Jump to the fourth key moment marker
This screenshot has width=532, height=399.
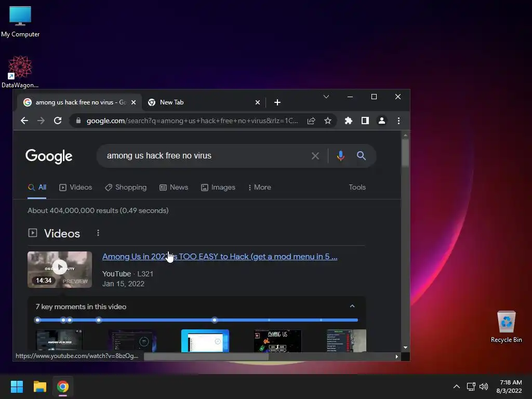coord(99,320)
